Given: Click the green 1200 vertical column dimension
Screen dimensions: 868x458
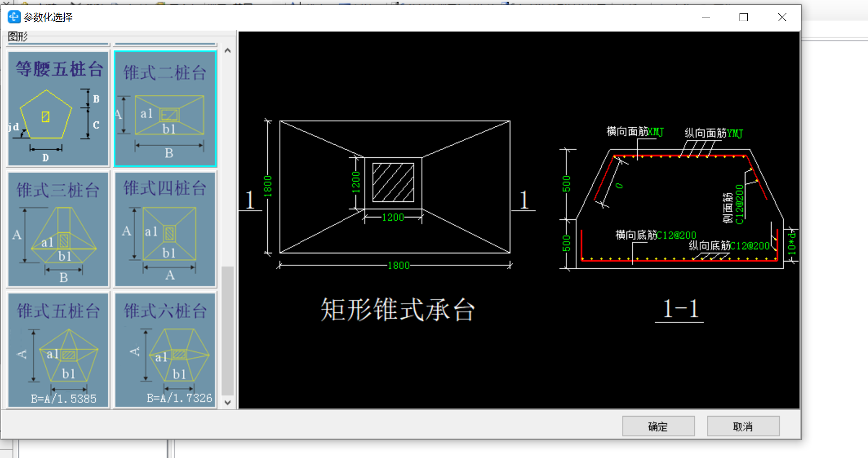Looking at the screenshot, I should (x=356, y=182).
